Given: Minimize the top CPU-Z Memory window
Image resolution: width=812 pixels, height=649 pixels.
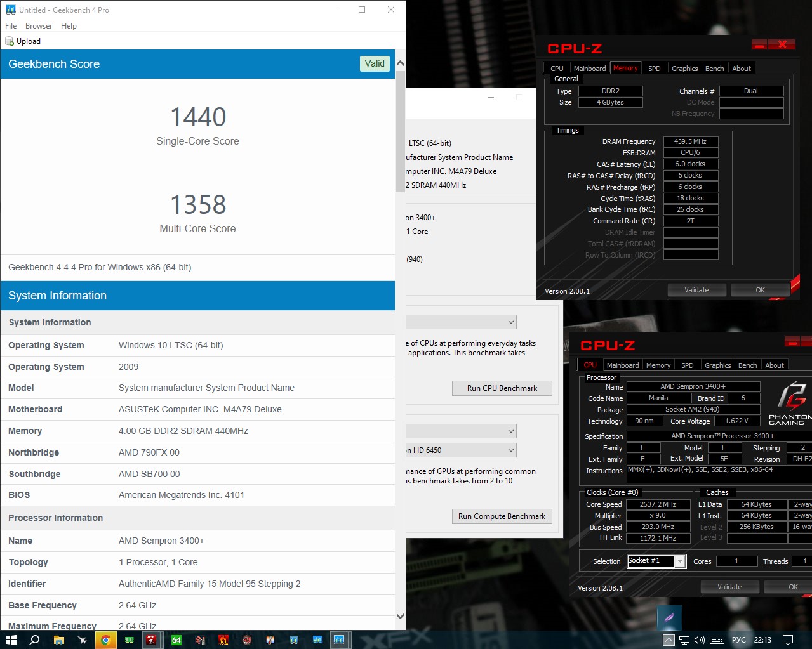Looking at the screenshot, I should pyautogui.click(x=759, y=44).
